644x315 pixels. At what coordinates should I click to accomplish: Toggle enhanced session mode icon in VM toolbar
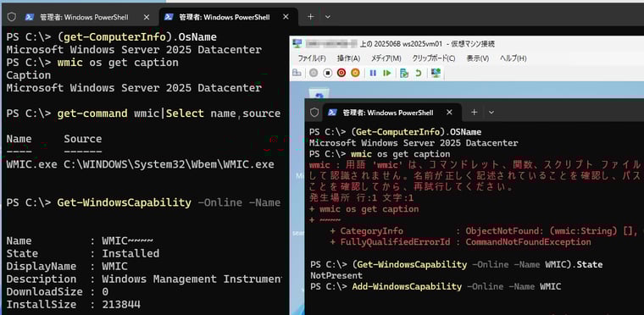pos(436,73)
